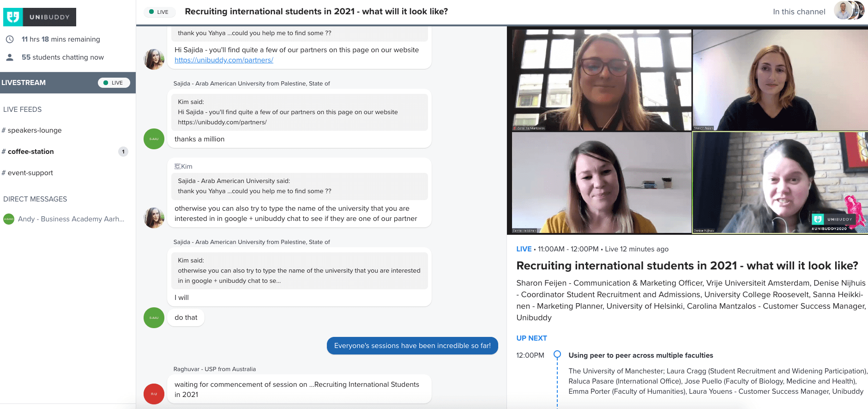Click Sajida's green avatar beside 'thanks a million'

pos(154,139)
